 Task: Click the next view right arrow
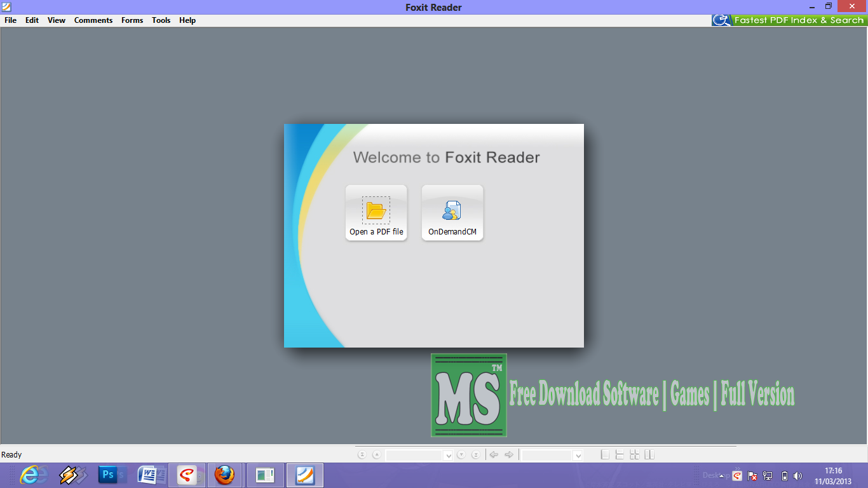click(x=508, y=455)
